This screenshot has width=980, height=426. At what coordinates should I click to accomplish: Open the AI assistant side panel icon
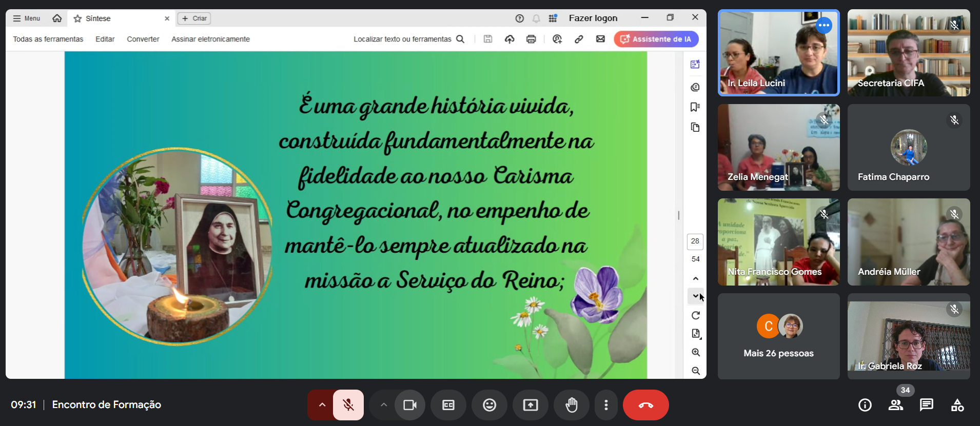(695, 64)
